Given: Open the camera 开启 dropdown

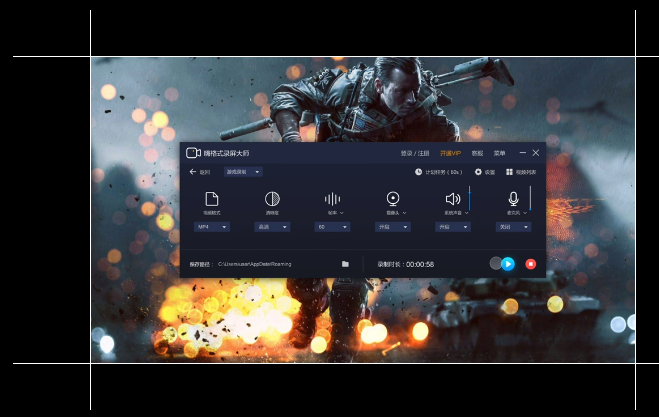Looking at the screenshot, I should (393, 227).
